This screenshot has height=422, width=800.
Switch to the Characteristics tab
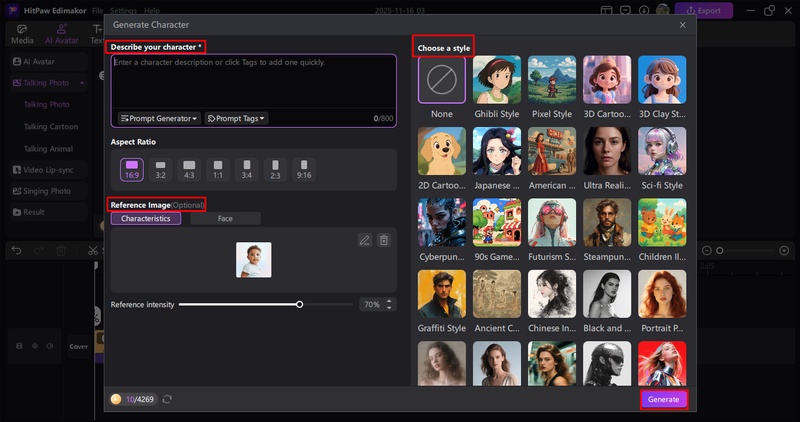pyautogui.click(x=146, y=218)
